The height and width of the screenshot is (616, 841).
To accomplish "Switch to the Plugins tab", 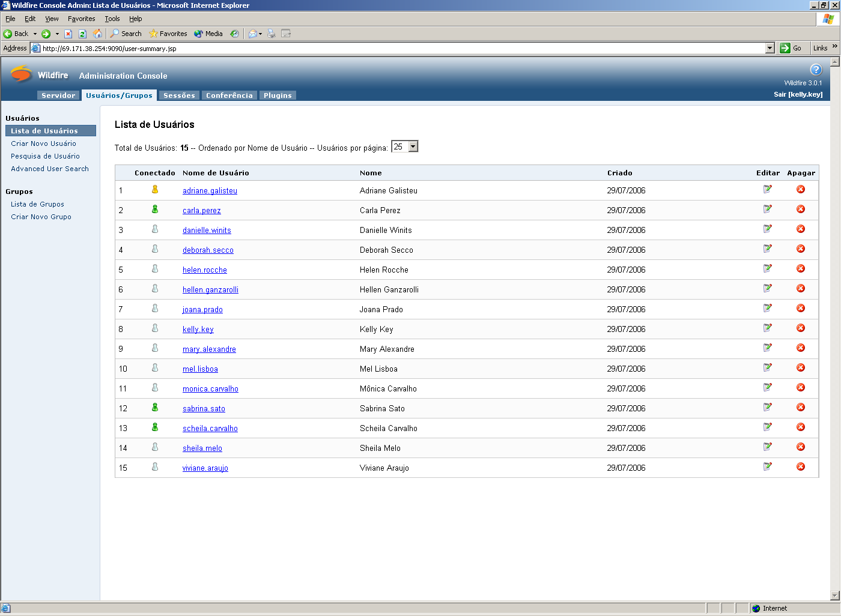I will click(278, 95).
